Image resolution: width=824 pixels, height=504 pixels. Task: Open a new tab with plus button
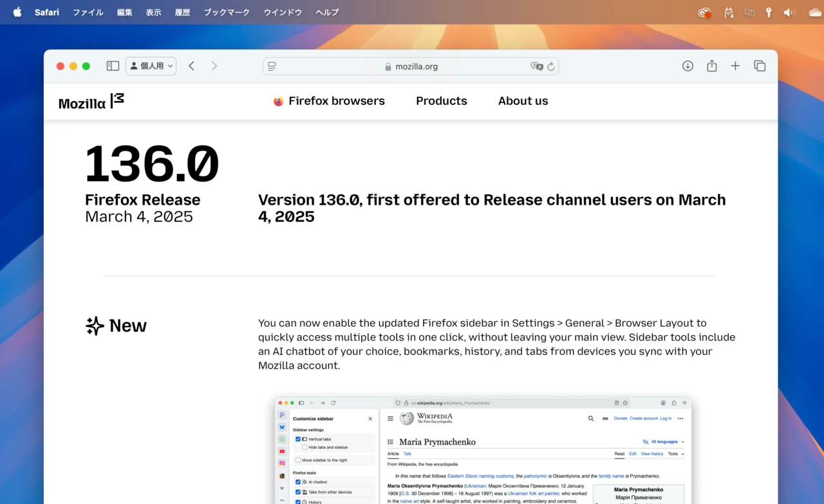click(735, 66)
